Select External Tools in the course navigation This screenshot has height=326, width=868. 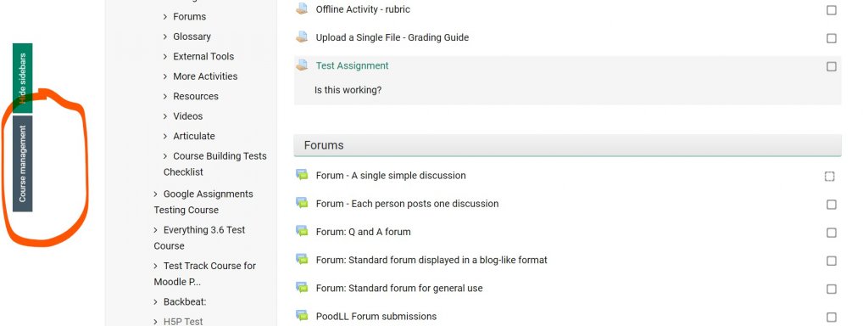tap(203, 57)
